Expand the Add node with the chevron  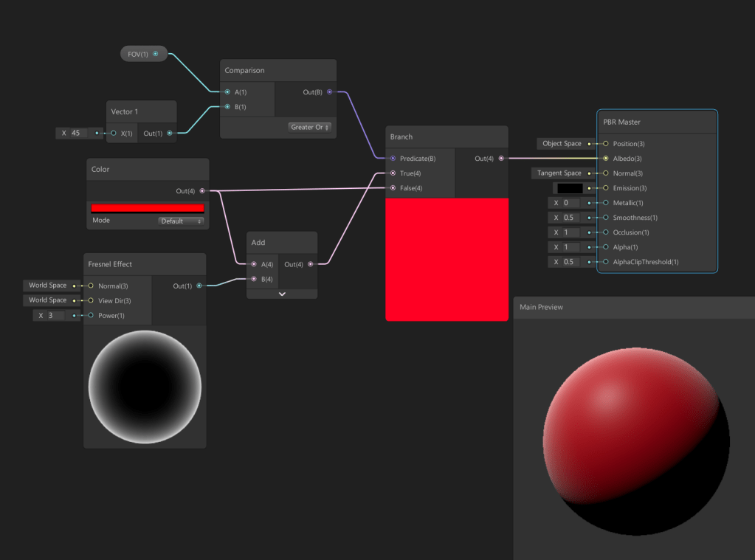pyautogui.click(x=282, y=294)
